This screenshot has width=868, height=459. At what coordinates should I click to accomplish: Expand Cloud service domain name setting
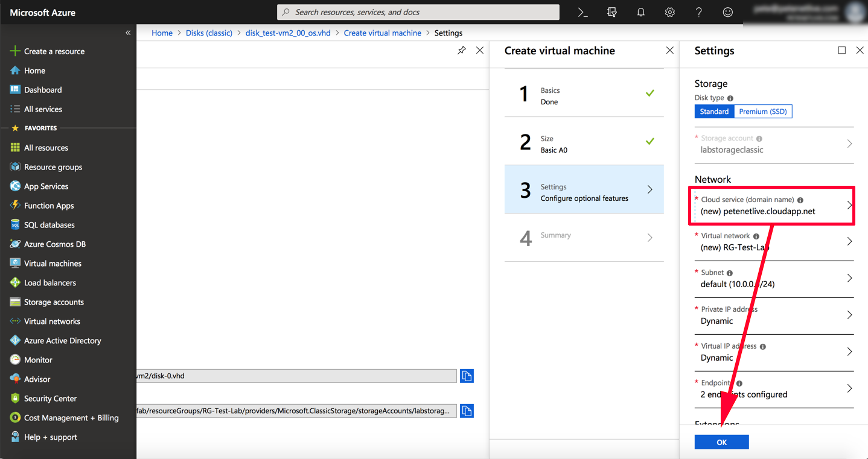click(x=774, y=206)
